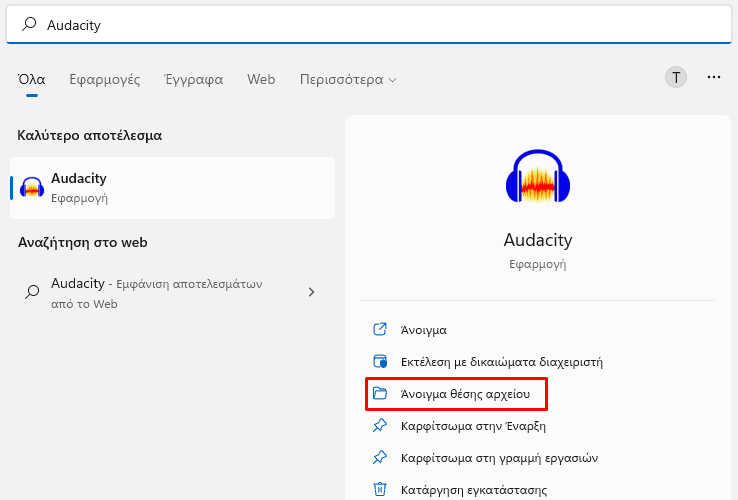Choose Καρφίτσωμα στην Έναρξη
Viewport: 738px width, 500px height.
point(473,426)
